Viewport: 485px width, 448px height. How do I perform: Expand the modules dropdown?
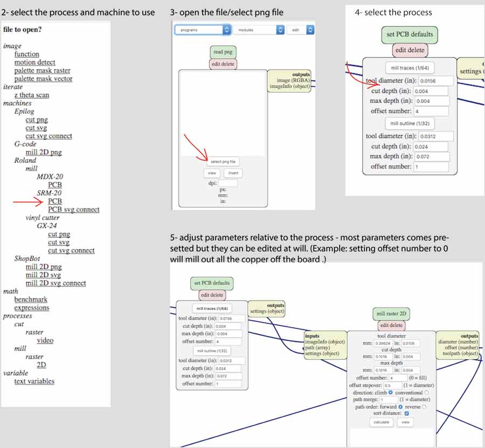pyautogui.click(x=258, y=30)
